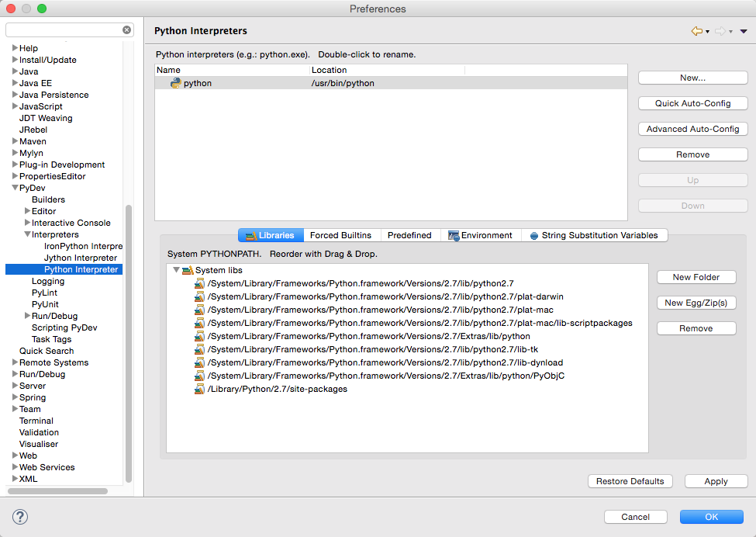
Task: Open the preferences view menu triangle
Action: (744, 31)
